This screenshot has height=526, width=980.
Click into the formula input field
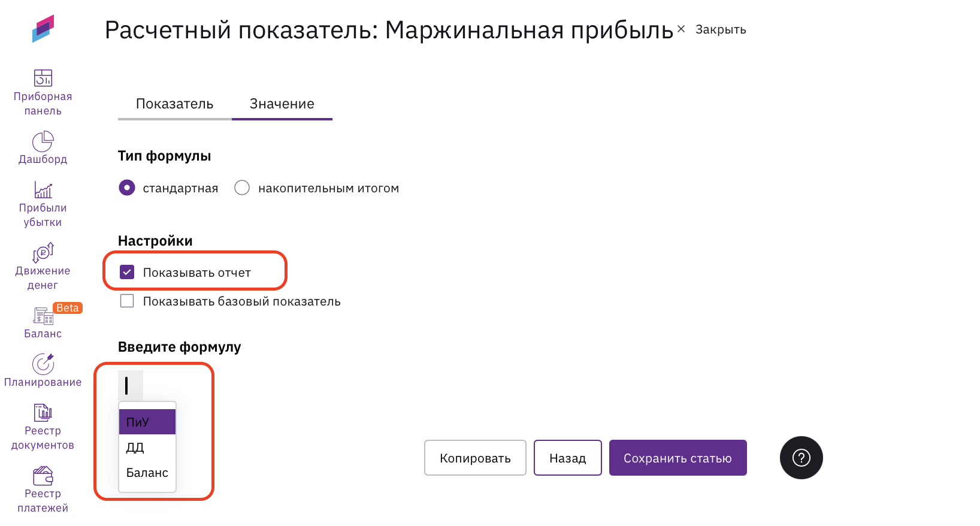(131, 386)
